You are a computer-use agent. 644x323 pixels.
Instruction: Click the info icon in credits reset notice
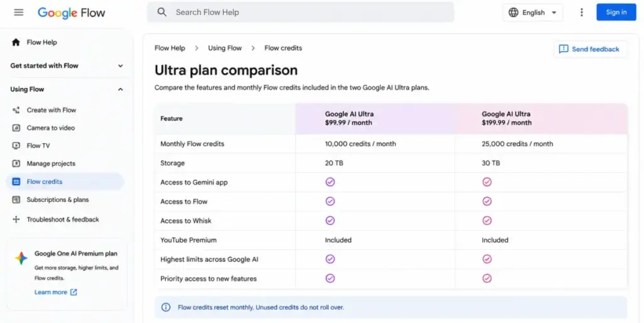[x=166, y=307]
